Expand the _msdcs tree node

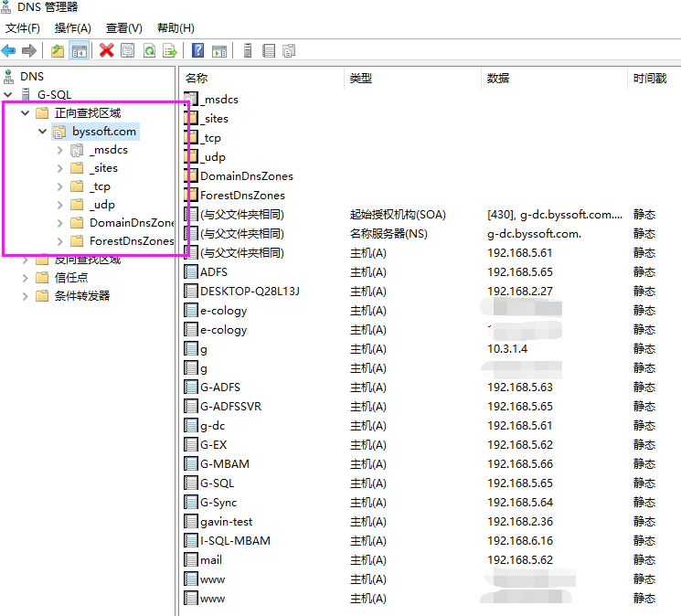tap(60, 150)
